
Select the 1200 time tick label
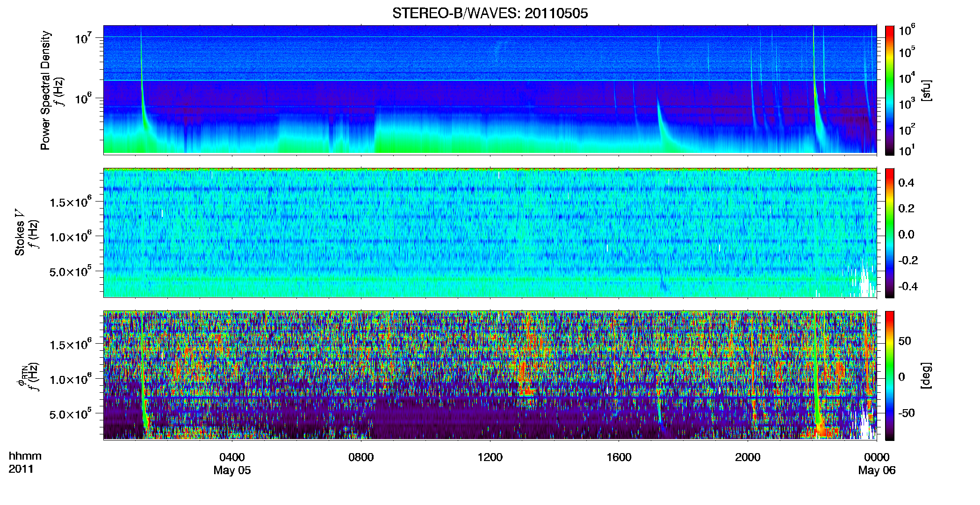point(490,457)
